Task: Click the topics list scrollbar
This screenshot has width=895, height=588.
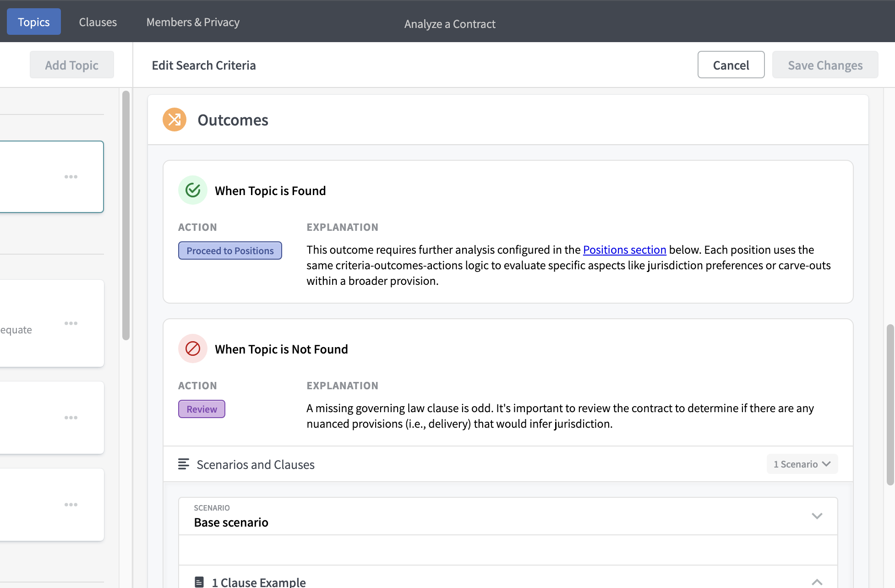Action: point(126,215)
